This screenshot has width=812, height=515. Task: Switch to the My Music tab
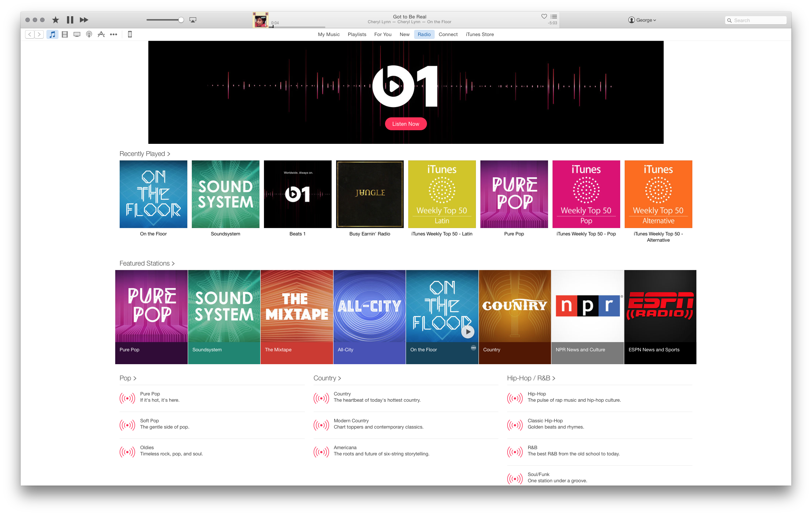(329, 34)
